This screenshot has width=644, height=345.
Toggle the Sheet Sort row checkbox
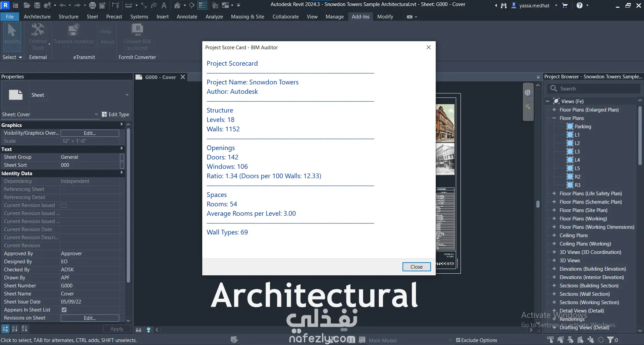point(122,165)
